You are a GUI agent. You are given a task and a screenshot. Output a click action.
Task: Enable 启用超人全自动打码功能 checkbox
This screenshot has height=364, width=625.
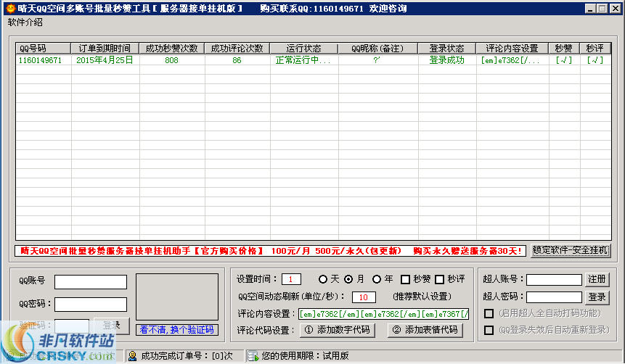point(489,313)
